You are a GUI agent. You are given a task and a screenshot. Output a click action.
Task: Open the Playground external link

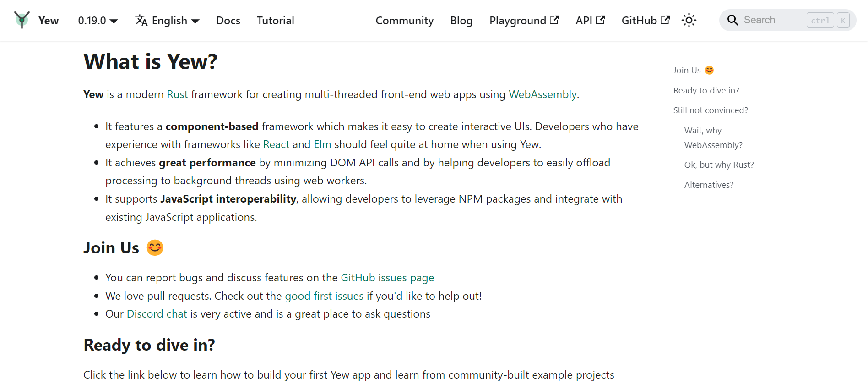pyautogui.click(x=524, y=21)
